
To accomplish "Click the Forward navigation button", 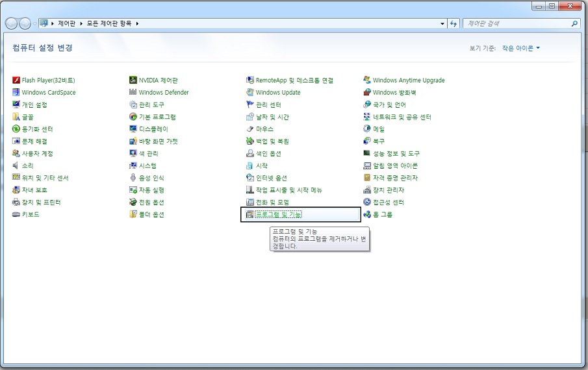I will pyautogui.click(x=25, y=23).
